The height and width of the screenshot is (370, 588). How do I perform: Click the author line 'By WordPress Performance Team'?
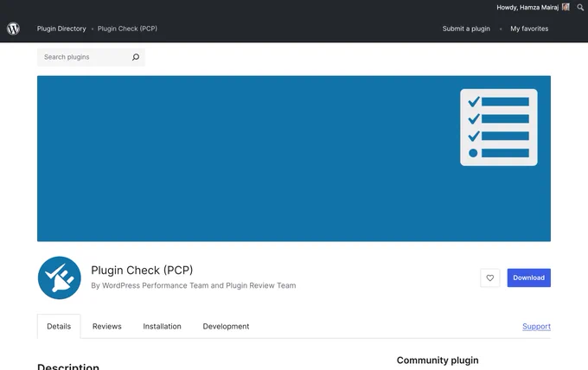[194, 285]
